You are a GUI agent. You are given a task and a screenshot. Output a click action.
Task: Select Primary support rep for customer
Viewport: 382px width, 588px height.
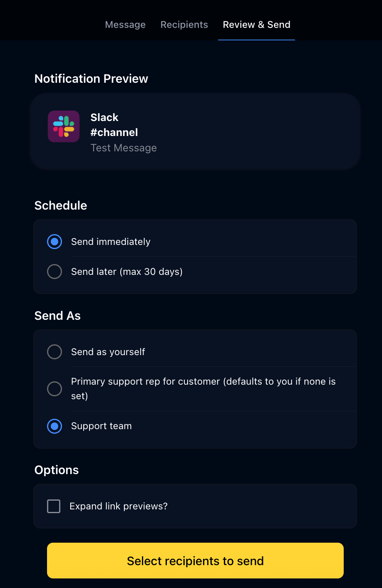point(55,389)
